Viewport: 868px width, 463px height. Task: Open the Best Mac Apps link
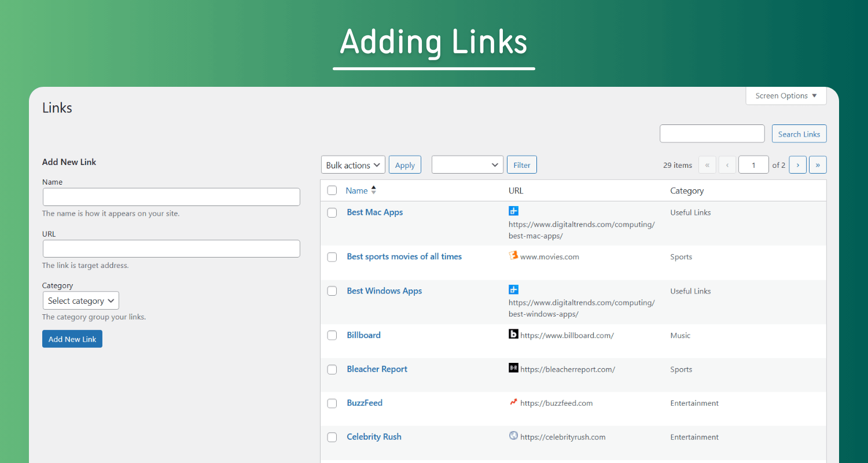(375, 212)
